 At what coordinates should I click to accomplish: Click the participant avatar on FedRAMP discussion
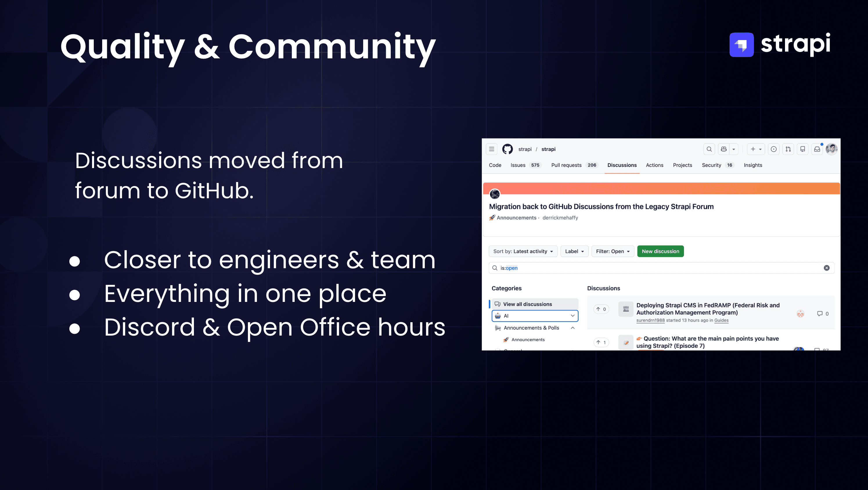(x=800, y=314)
